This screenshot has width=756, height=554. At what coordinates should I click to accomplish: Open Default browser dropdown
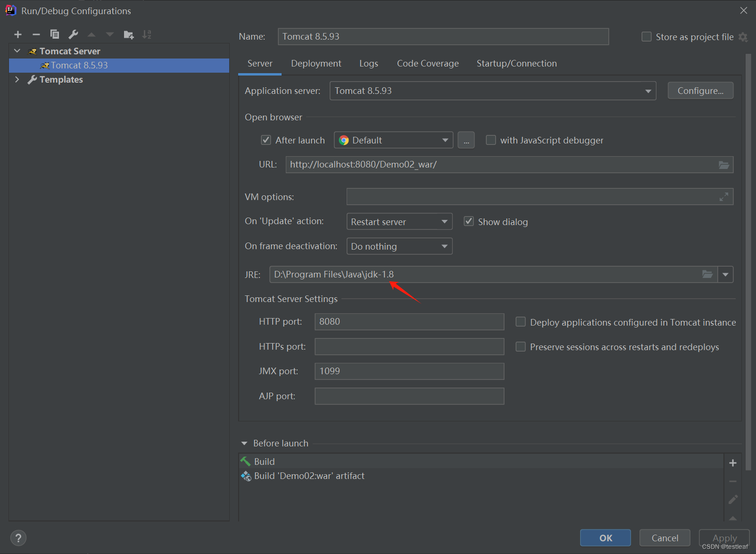point(393,140)
